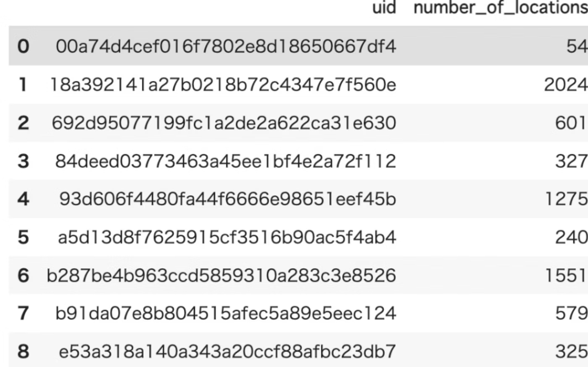Click the locations value 325
Screen dimensions: 588x367
(571, 351)
